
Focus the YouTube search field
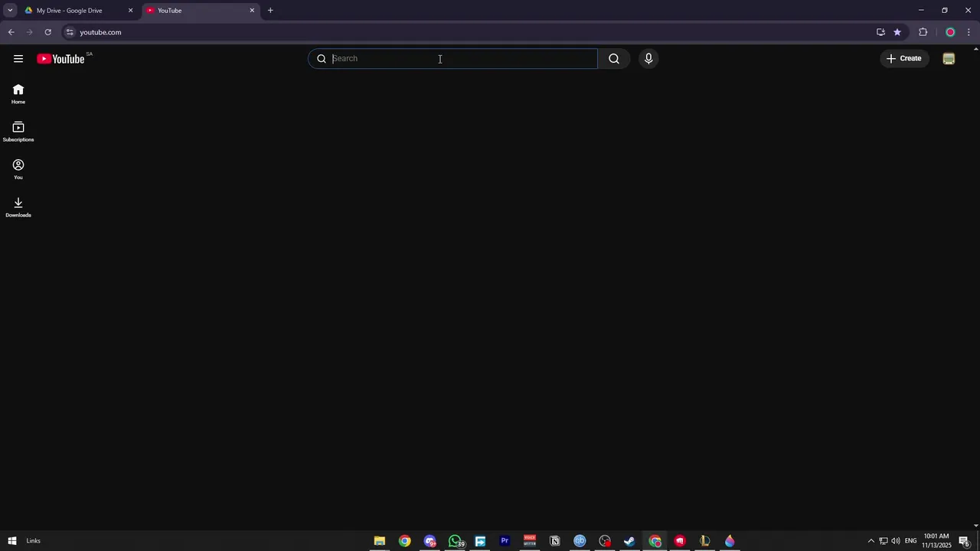[x=453, y=59]
